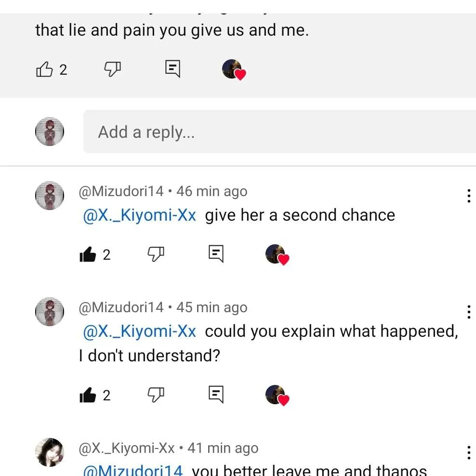This screenshot has height=476, width=476.
Task: Open @X._Kiyomi-Xx avatar on 41 min comment
Action: click(x=50, y=452)
